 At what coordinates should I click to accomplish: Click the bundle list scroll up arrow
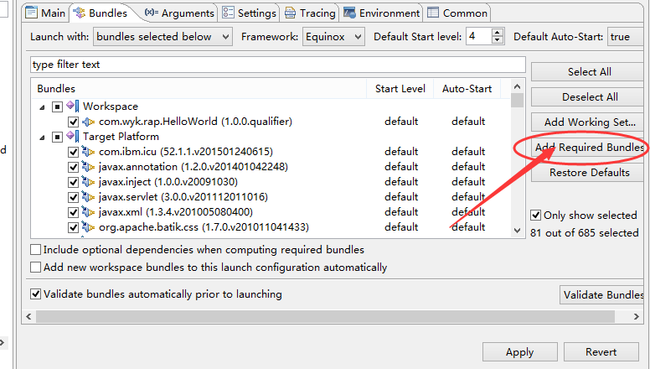click(517, 86)
